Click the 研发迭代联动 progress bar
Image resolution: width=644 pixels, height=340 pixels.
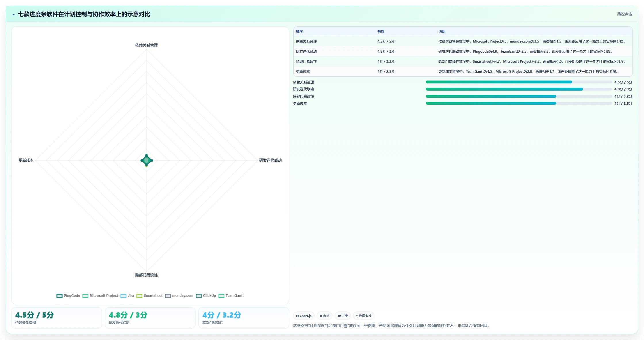point(519,89)
